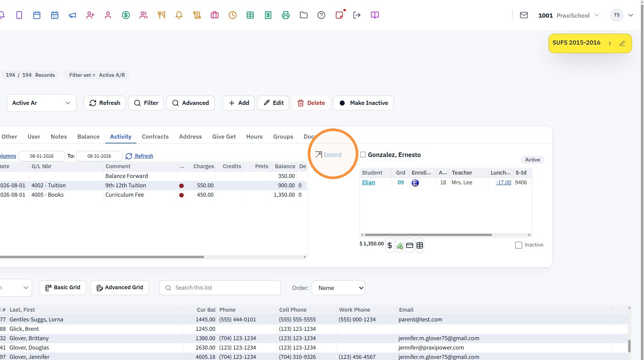Screen dimensions: 644x360
Task: Click the Make Inactive button
Action: pyautogui.click(x=363, y=103)
